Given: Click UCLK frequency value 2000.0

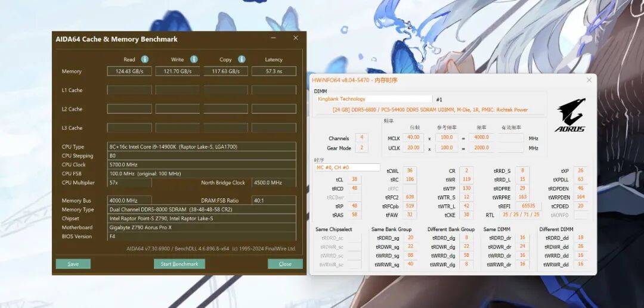Looking at the screenshot, I should click(481, 147).
